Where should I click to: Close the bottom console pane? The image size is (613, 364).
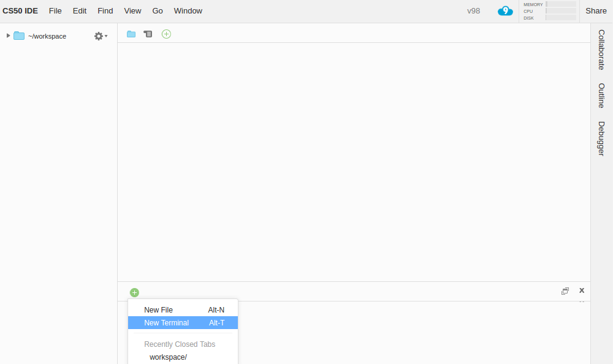point(582,290)
